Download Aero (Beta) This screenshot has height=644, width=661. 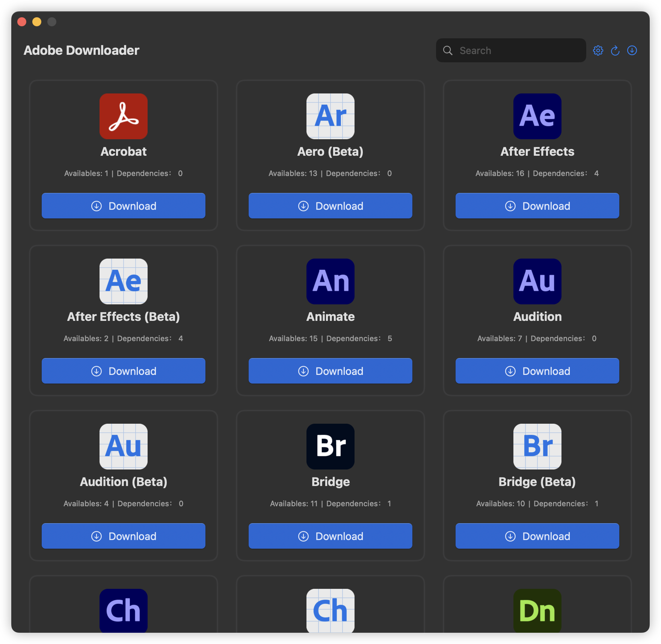tap(330, 206)
